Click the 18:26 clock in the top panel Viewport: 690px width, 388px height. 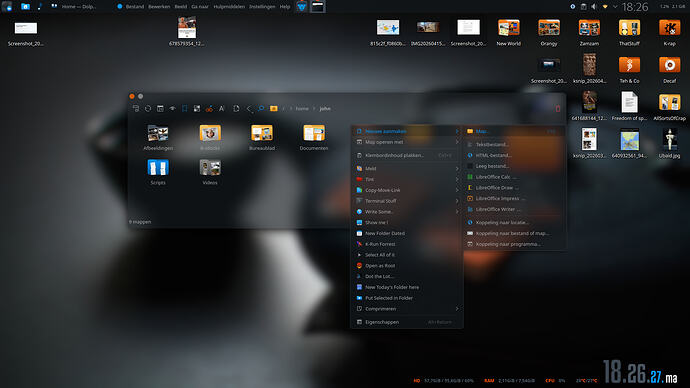click(x=635, y=7)
